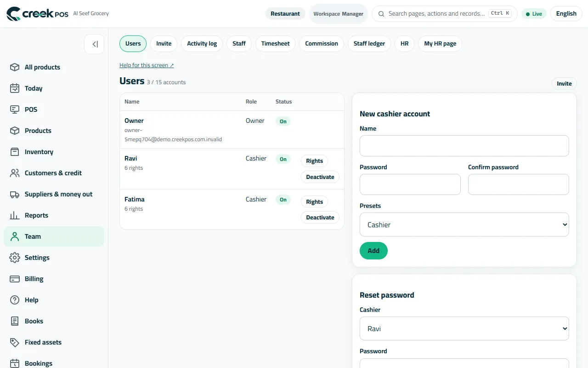
Task: Focus the new cashier Password field
Action: (x=410, y=184)
